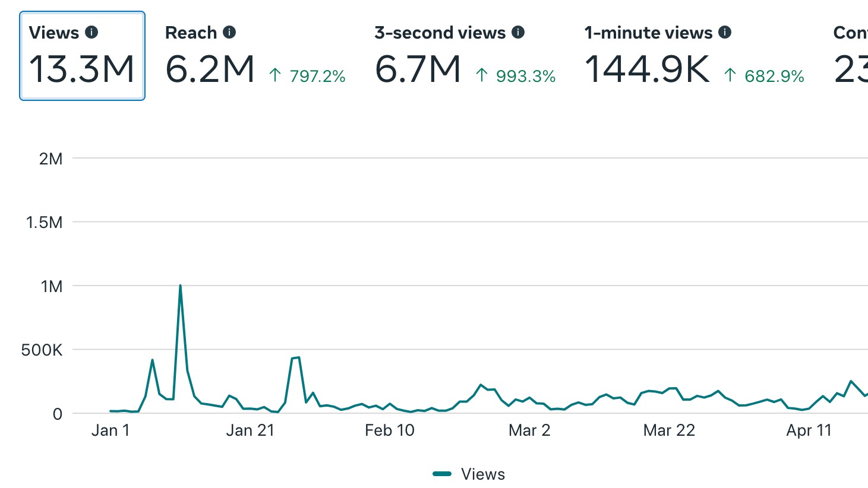Click the 6.7M 3-second views value
This screenshot has width=868, height=488.
click(418, 69)
